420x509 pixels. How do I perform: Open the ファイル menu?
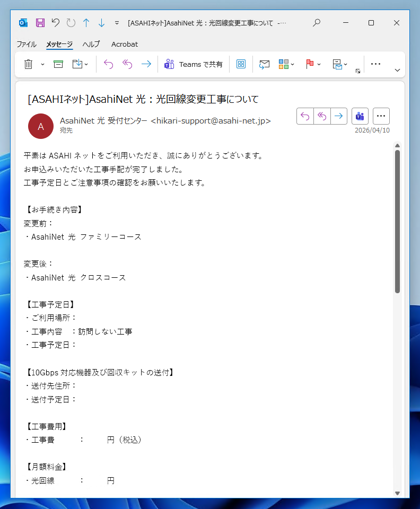26,44
